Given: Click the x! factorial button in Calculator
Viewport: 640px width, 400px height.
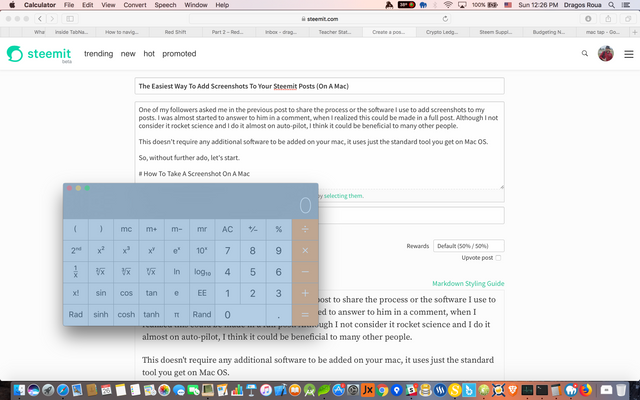Looking at the screenshot, I should (x=76, y=293).
